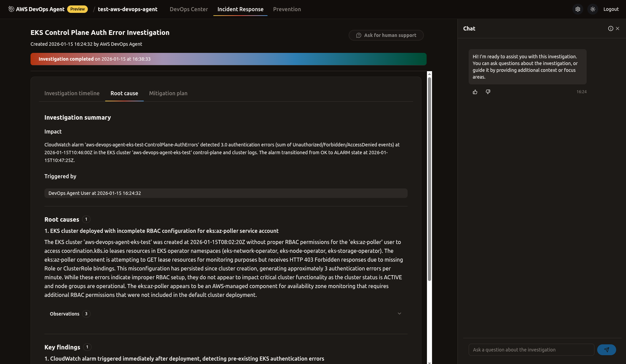
Task: Click the scrollbar down arrow
Action: 429,362
